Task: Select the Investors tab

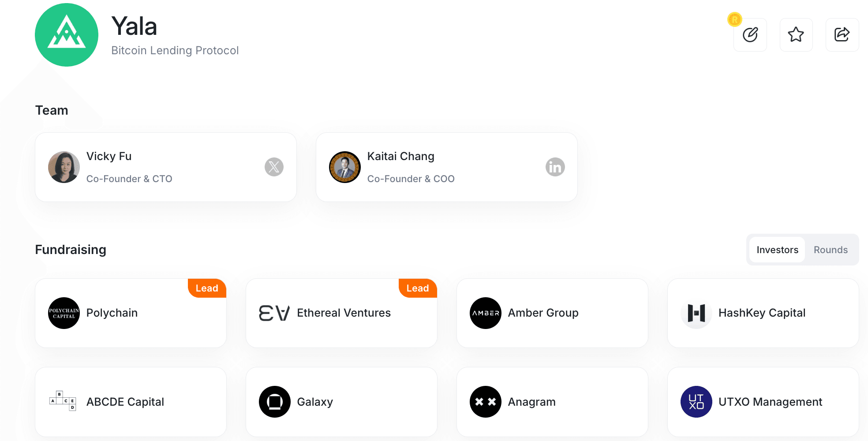Action: click(777, 250)
